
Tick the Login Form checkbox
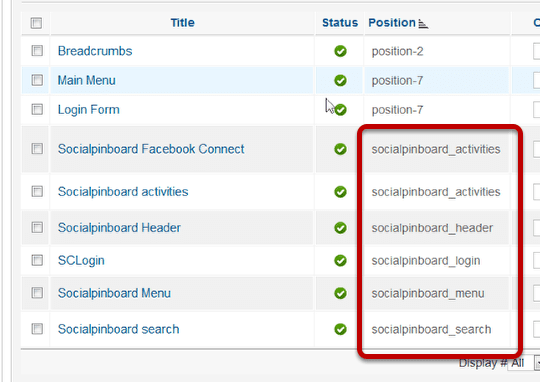37,109
